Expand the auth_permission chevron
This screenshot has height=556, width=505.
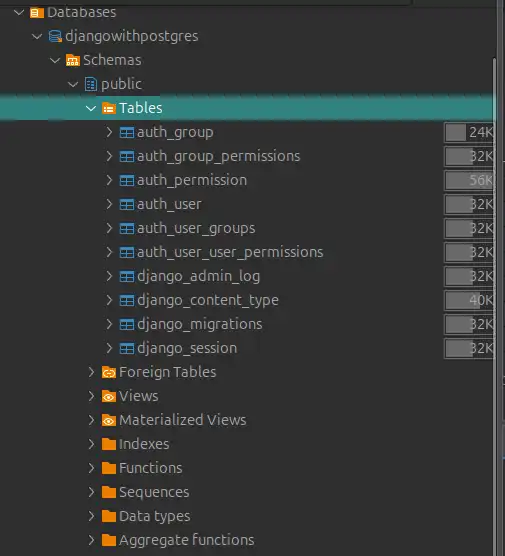[109, 180]
